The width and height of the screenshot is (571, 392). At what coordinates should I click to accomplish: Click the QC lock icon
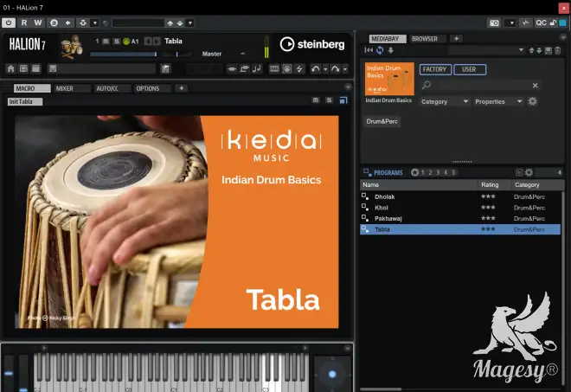click(x=553, y=22)
